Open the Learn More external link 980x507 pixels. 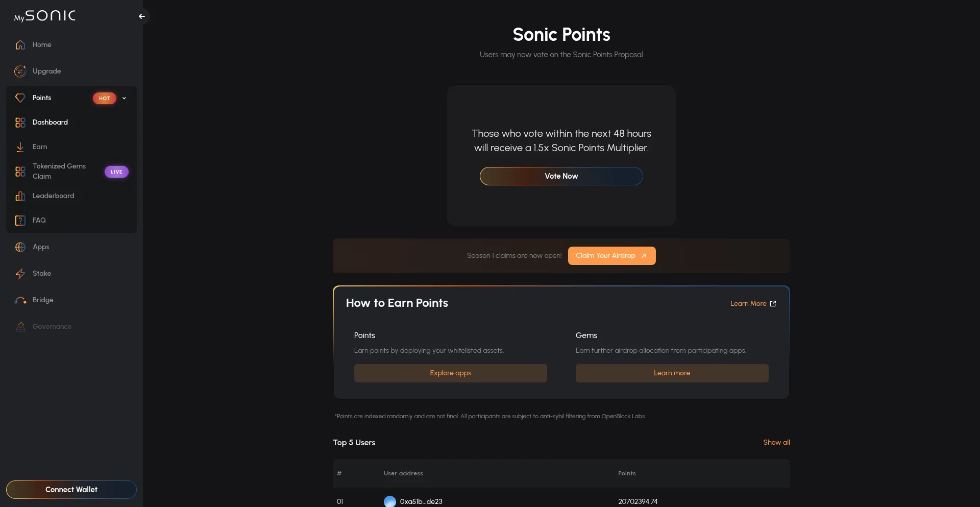coord(753,304)
